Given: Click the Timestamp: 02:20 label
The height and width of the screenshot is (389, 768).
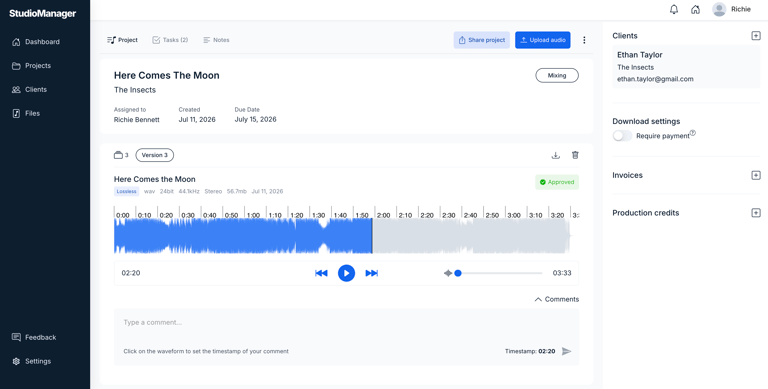Looking at the screenshot, I should coord(530,351).
